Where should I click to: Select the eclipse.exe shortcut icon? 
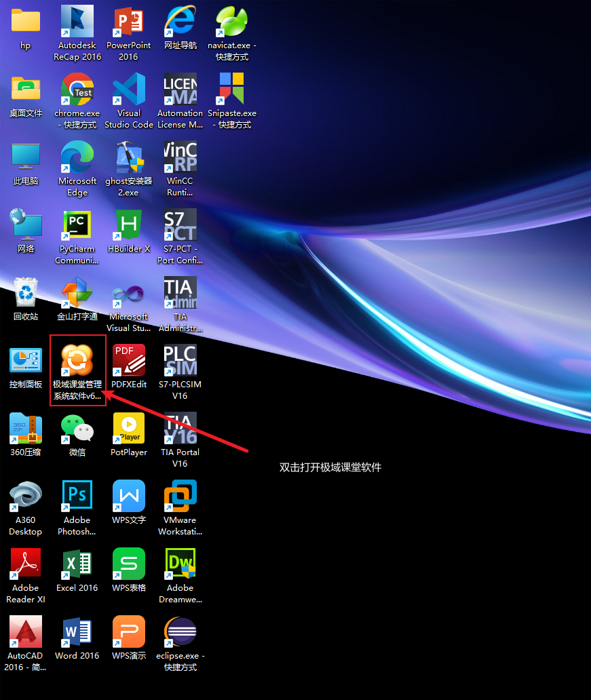(180, 632)
